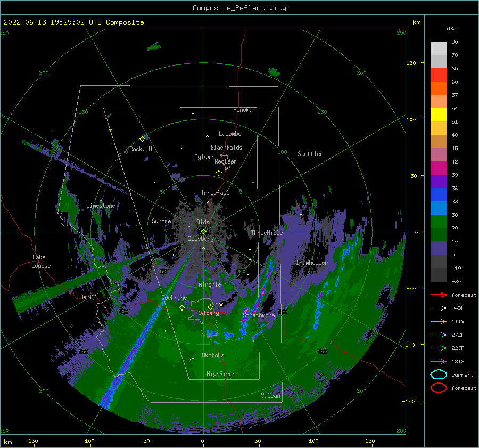This screenshot has width=479, height=448.
Task: Click the red forecast arrow in the legend
Action: 439,295
